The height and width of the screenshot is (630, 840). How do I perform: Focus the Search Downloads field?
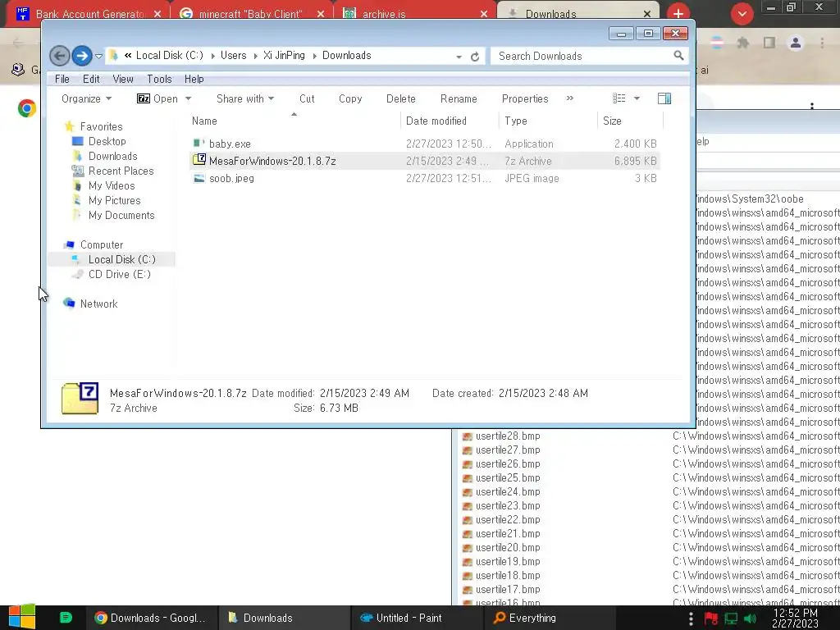pyautogui.click(x=588, y=57)
